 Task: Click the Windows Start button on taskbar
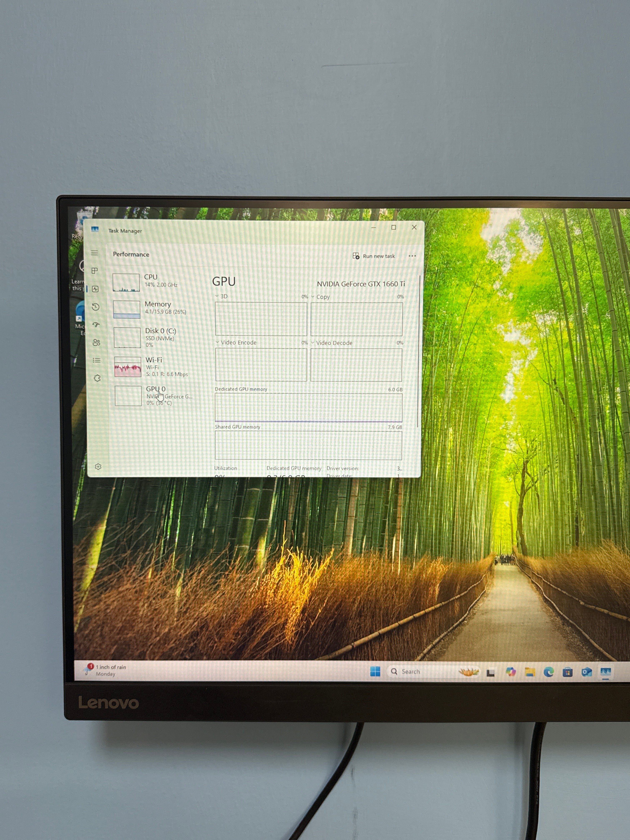click(375, 671)
